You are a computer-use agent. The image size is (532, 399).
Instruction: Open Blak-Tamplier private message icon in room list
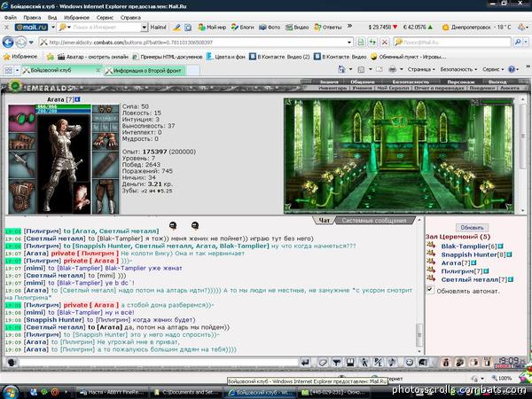pyautogui.click(x=431, y=246)
